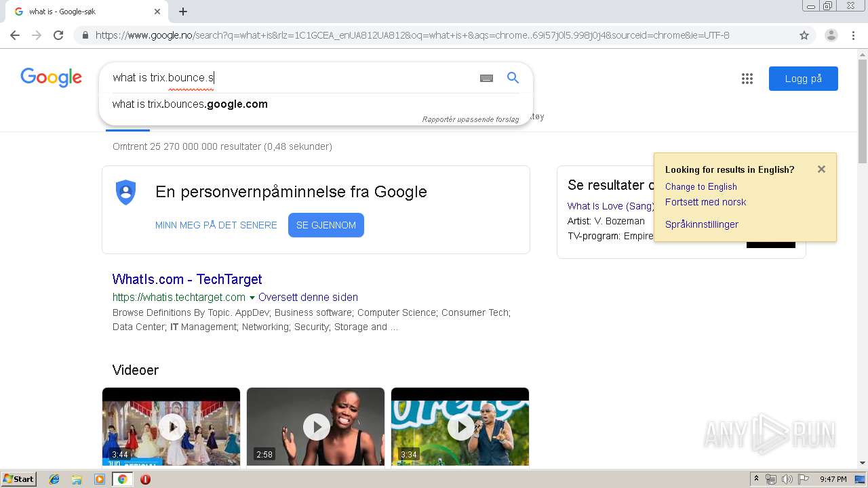The width and height of the screenshot is (868, 488).
Task: Select suggestion 'what is trix.bounces.google.com'
Action: point(190,104)
